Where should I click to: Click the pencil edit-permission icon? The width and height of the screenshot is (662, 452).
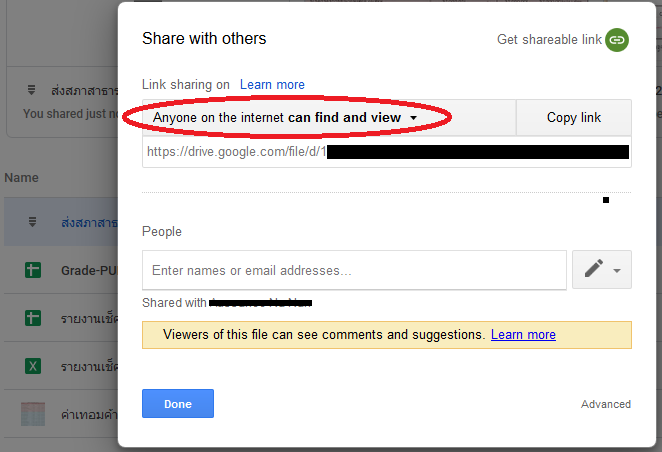coord(594,270)
